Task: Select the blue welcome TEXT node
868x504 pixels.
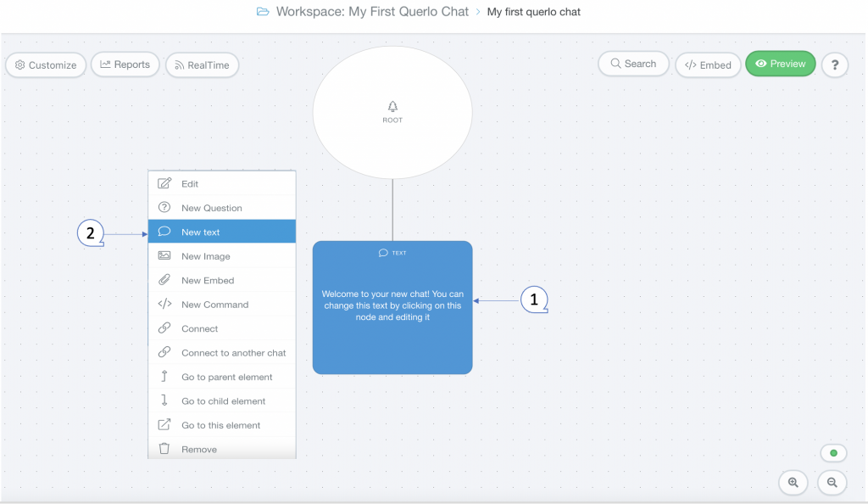Action: coord(392,307)
